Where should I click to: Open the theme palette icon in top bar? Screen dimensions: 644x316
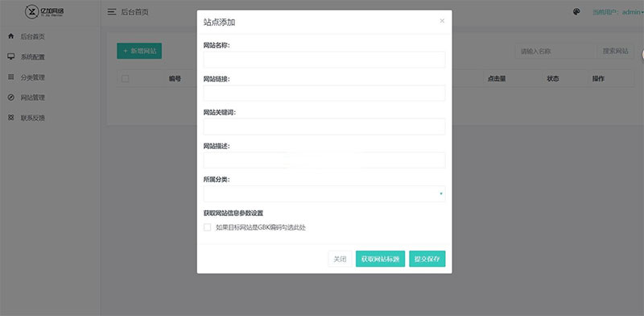tap(576, 12)
